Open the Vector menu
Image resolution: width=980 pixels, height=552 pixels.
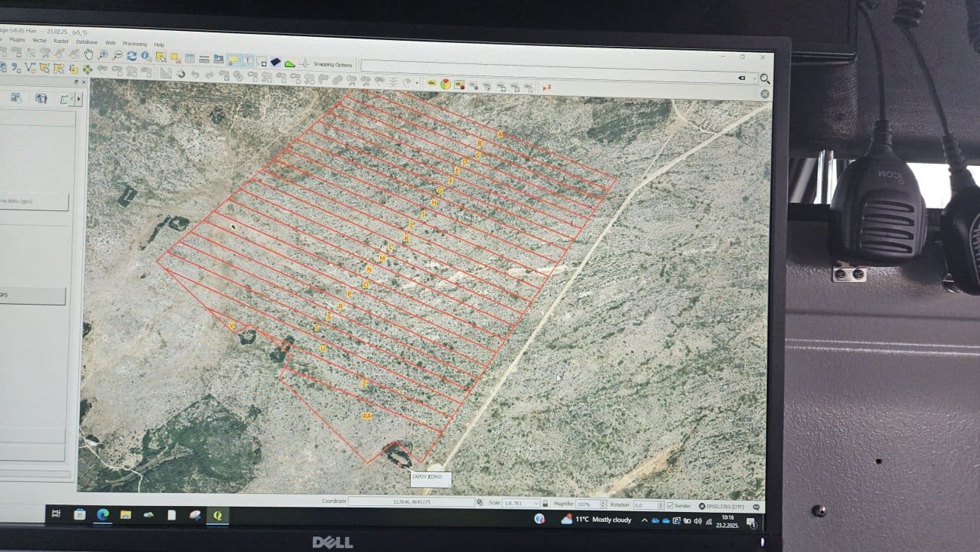pos(38,40)
